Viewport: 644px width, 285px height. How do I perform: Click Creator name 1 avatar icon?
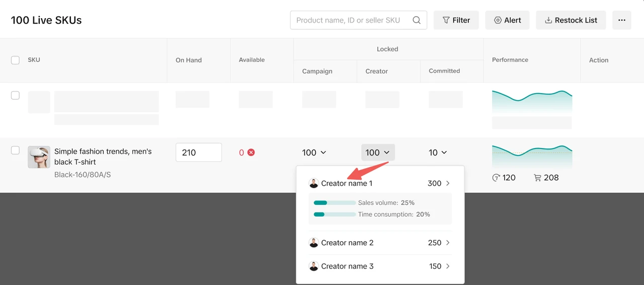[x=313, y=183]
